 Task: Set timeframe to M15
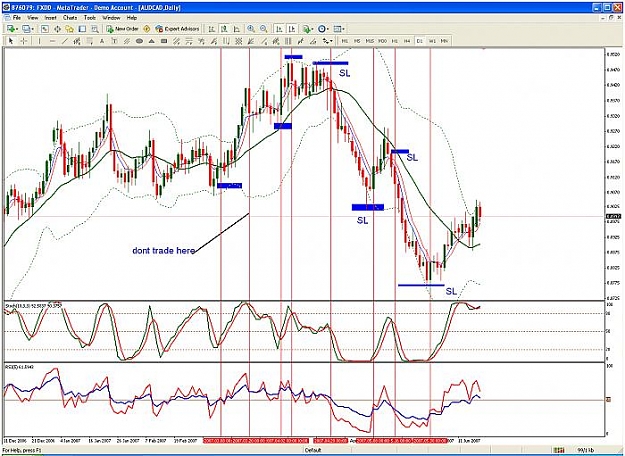(370, 41)
